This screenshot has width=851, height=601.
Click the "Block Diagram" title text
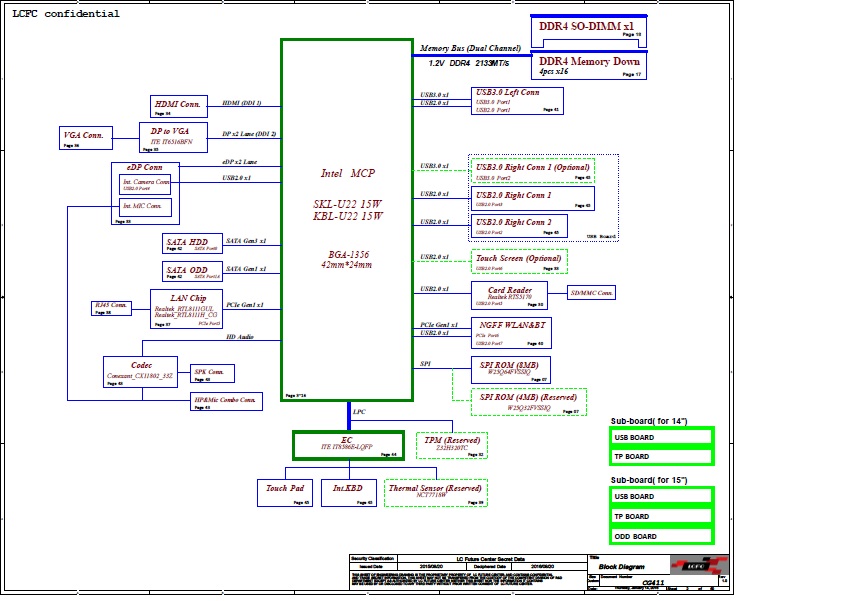click(621, 567)
